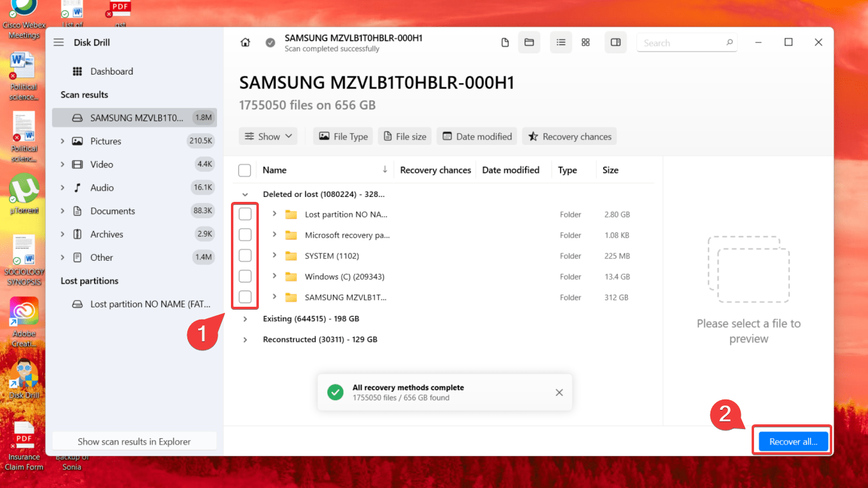Sort by Name column header
The height and width of the screenshot is (488, 868).
pyautogui.click(x=275, y=170)
